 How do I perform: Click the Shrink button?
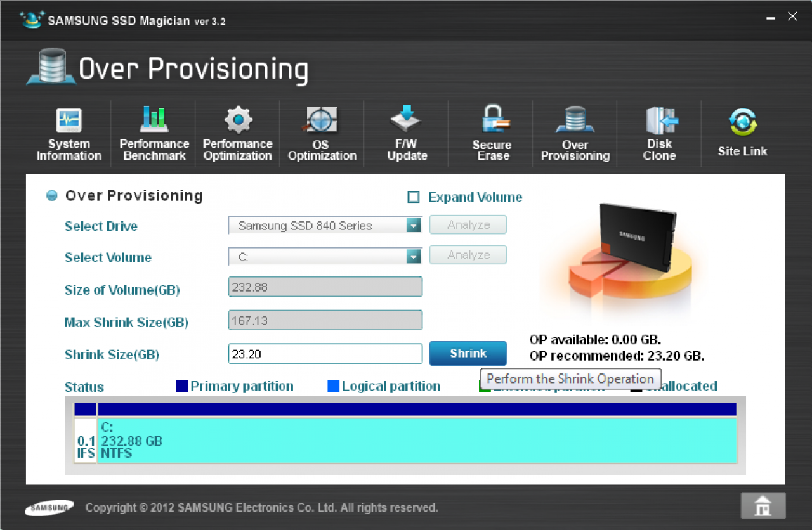coord(468,353)
